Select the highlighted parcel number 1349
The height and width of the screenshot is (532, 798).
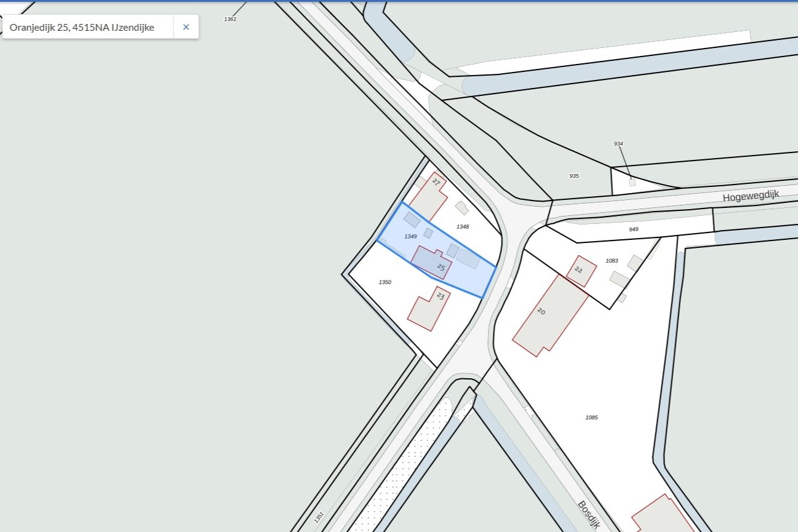(410, 236)
